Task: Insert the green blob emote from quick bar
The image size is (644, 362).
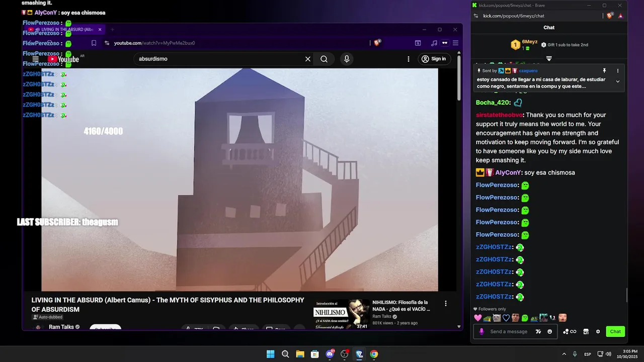Action: pyautogui.click(x=525, y=318)
